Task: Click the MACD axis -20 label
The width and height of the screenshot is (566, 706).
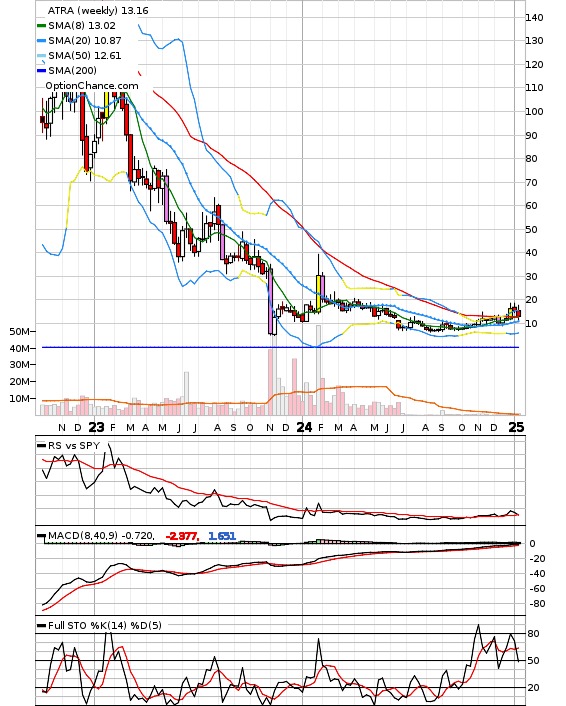Action: 537,558
